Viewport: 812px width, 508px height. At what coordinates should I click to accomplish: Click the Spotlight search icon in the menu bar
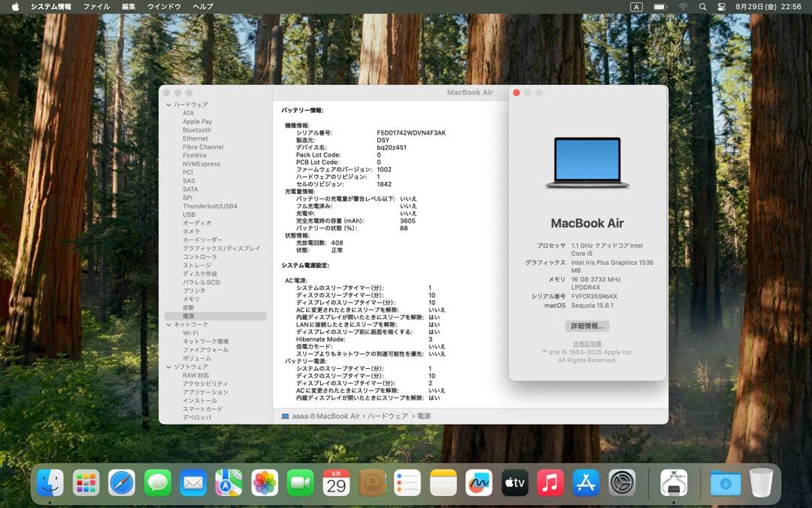point(702,6)
